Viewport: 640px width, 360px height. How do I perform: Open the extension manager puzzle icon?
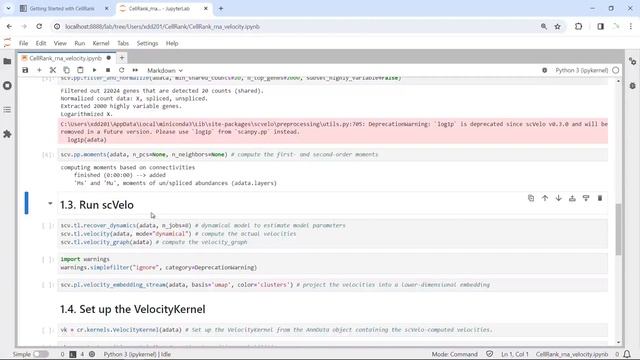(7, 134)
